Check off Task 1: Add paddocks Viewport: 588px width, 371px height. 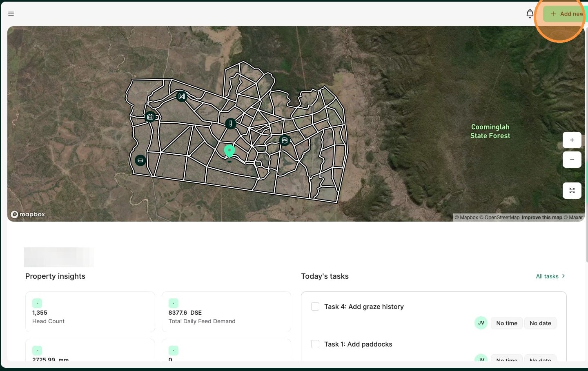(315, 344)
